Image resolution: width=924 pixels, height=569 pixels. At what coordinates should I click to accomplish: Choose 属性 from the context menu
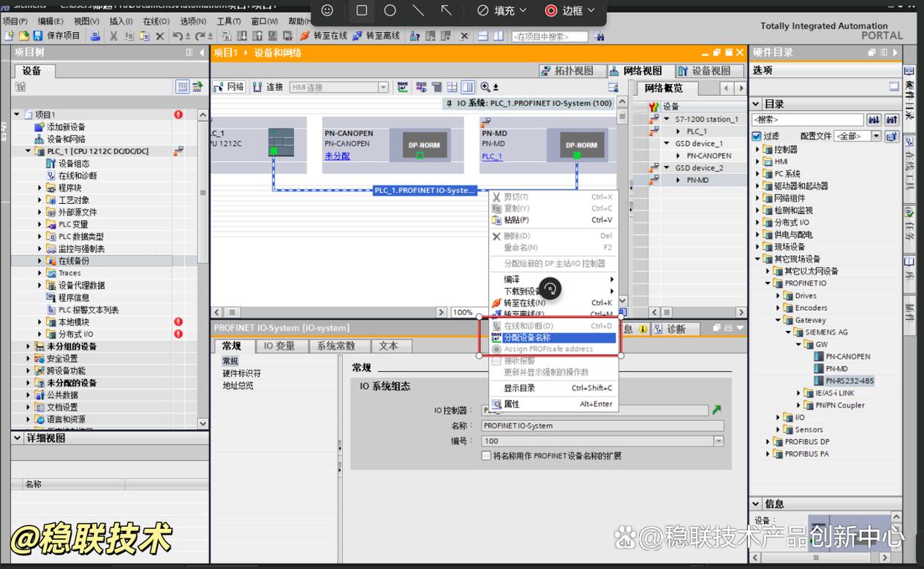pos(554,405)
